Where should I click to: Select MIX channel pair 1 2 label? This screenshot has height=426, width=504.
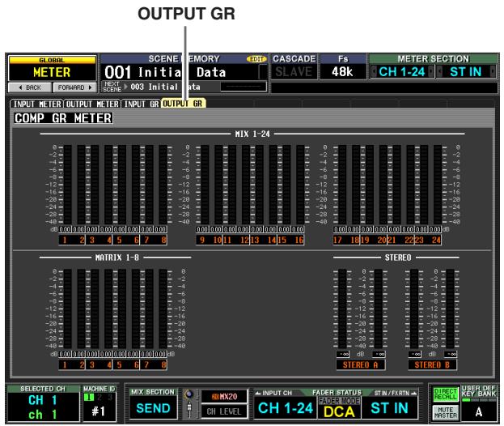point(72,240)
